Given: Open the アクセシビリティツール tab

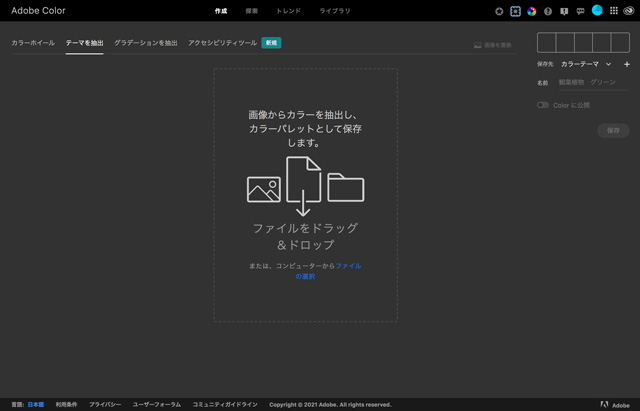Looking at the screenshot, I should tap(222, 43).
